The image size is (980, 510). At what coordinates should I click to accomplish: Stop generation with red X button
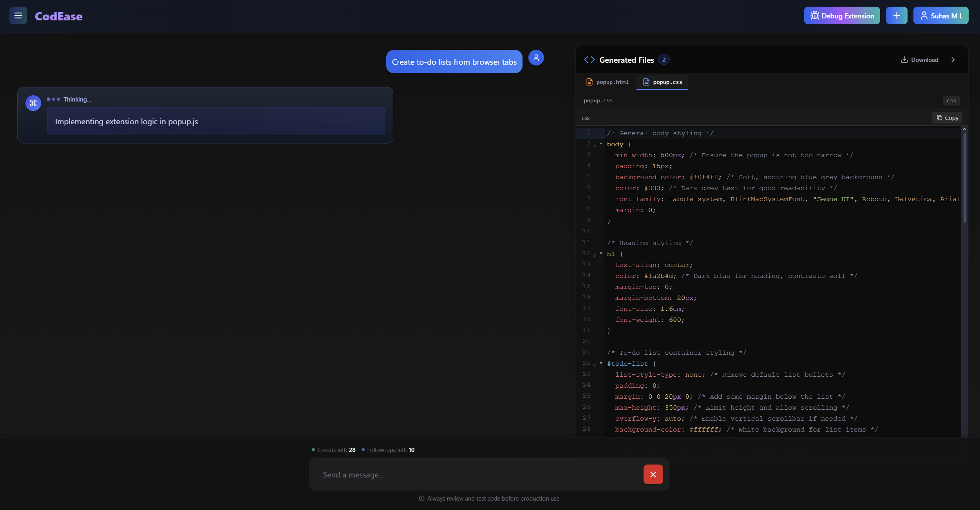653,474
